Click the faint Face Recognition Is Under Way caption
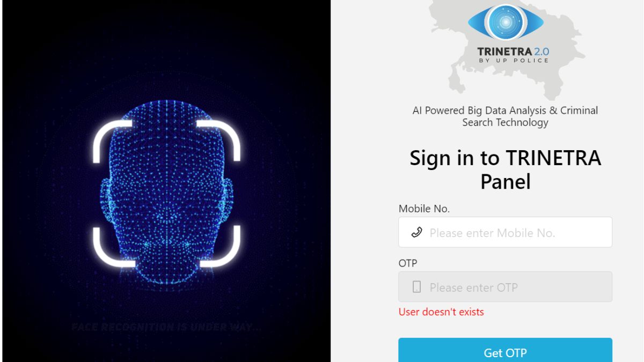Image resolution: width=644 pixels, height=362 pixels. point(166,327)
